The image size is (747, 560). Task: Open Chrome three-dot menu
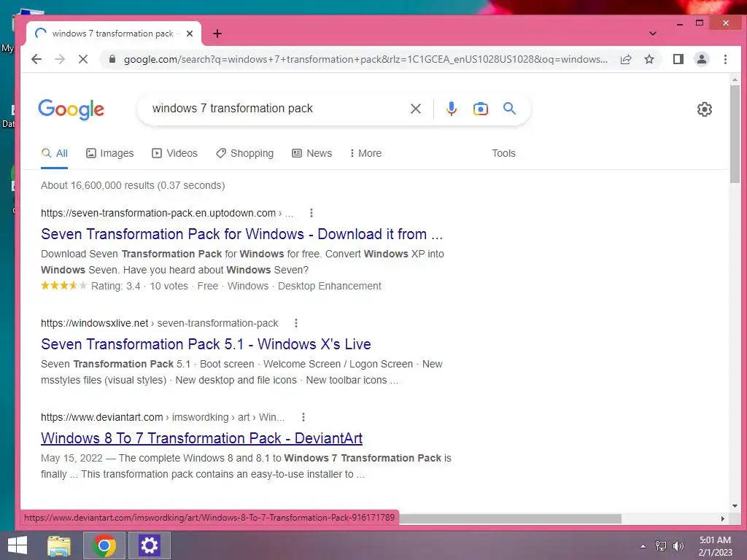click(x=725, y=59)
